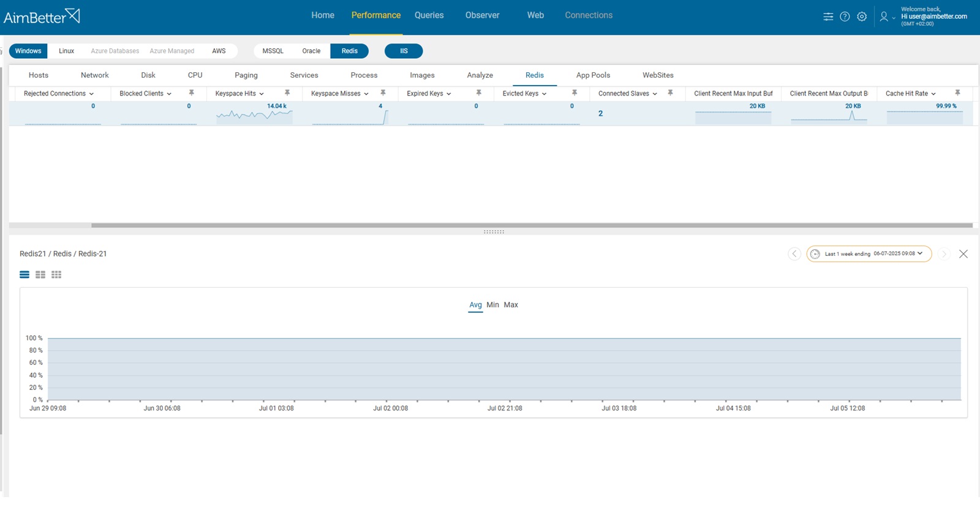Pin the Keyspace Misses column
Screen dimensions: 980x521
[x=383, y=93]
